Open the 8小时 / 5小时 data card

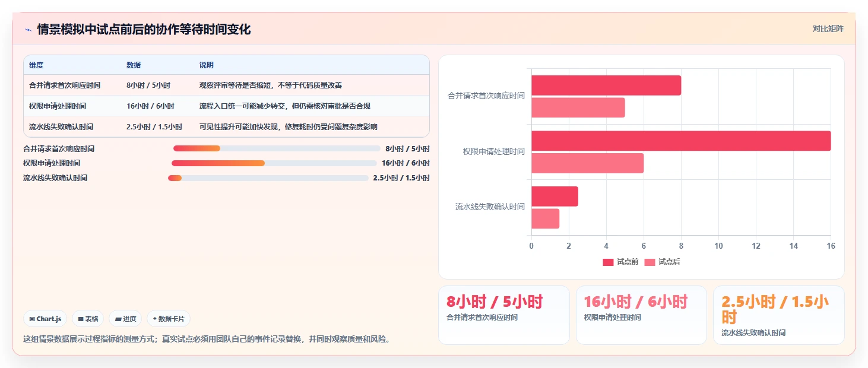(x=504, y=315)
